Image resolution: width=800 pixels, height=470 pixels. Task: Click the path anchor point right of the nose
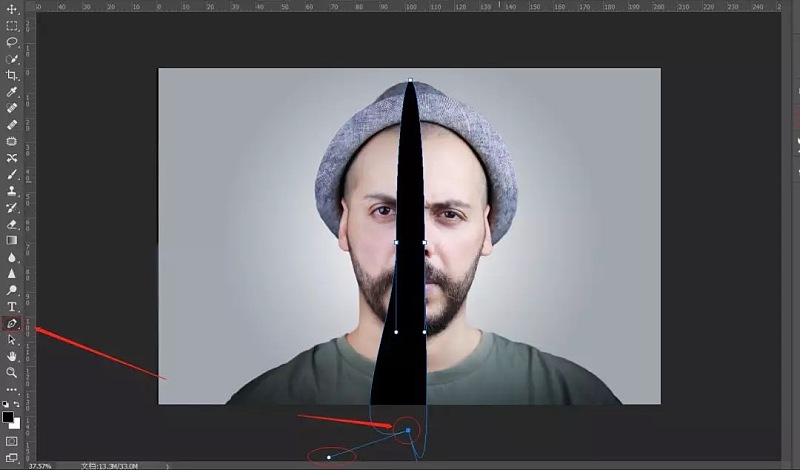pos(424,242)
